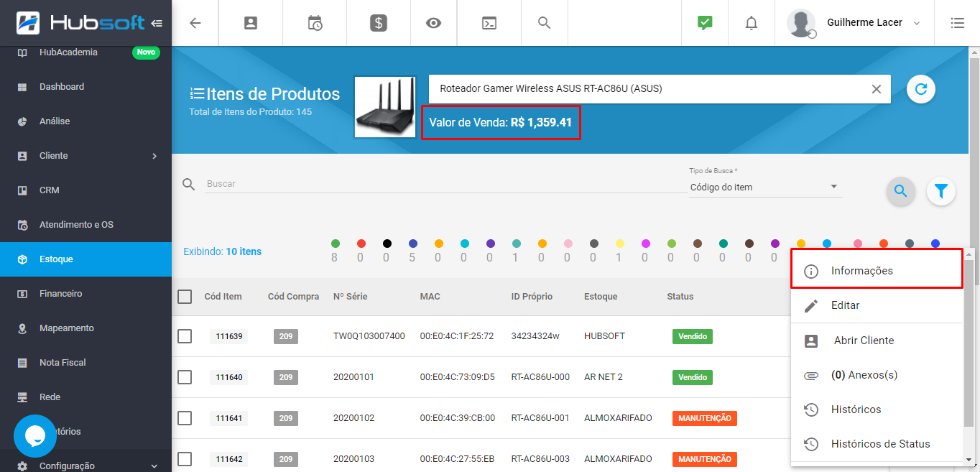Open (0) Anexos(s) from the menu
Viewport: 980px width, 472px height.
(877, 375)
